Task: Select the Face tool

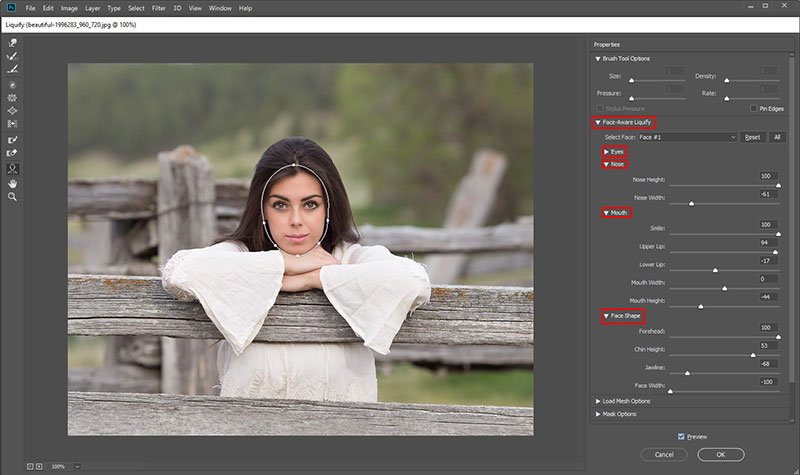Action: pyautogui.click(x=13, y=168)
